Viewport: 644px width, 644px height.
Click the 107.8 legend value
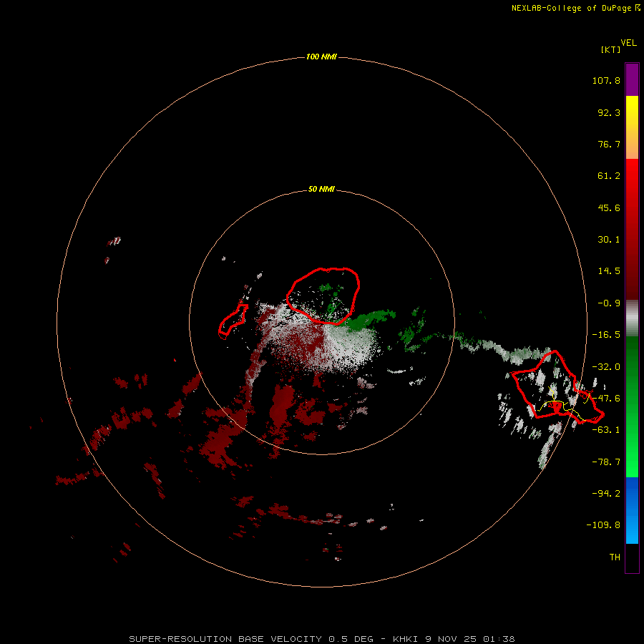(606, 80)
